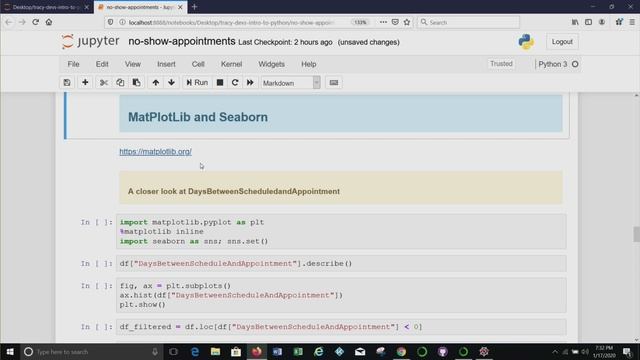The image size is (640, 360).
Task: Open page actions three-dots menu
Action: point(383,22)
